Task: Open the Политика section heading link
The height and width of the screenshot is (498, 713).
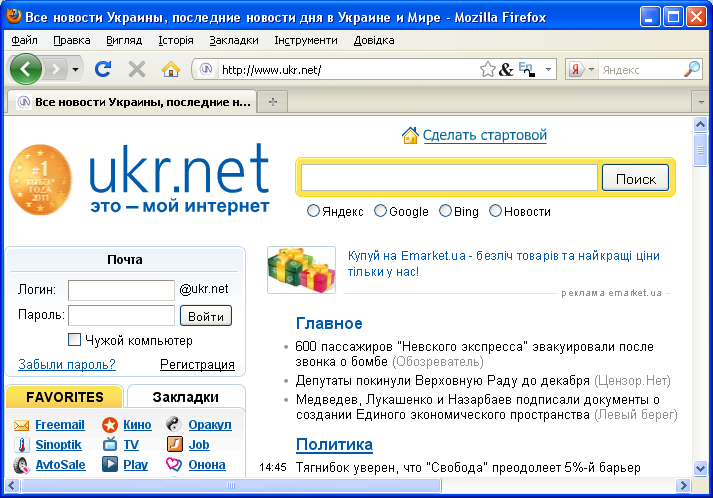Action: (334, 444)
